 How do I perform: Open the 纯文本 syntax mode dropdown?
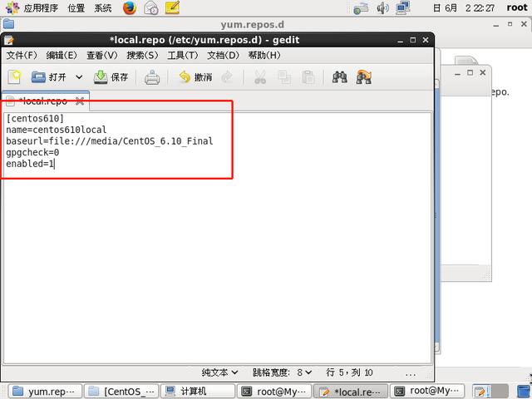(x=219, y=372)
